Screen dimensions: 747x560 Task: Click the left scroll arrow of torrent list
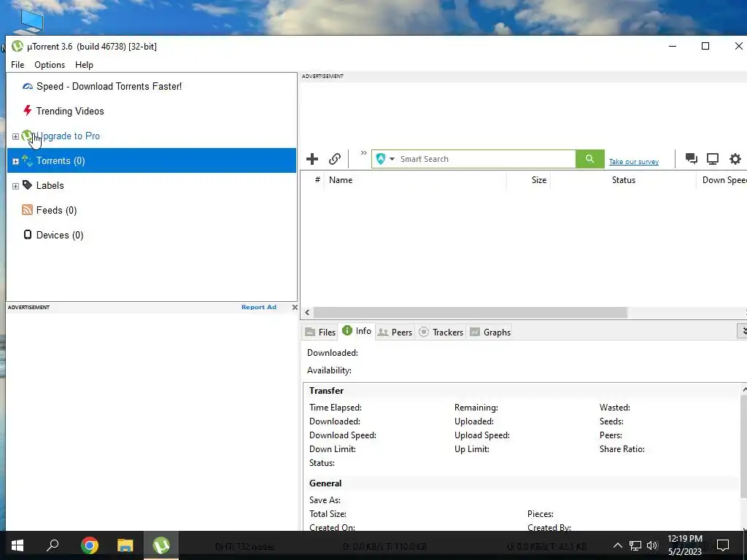coord(307,312)
